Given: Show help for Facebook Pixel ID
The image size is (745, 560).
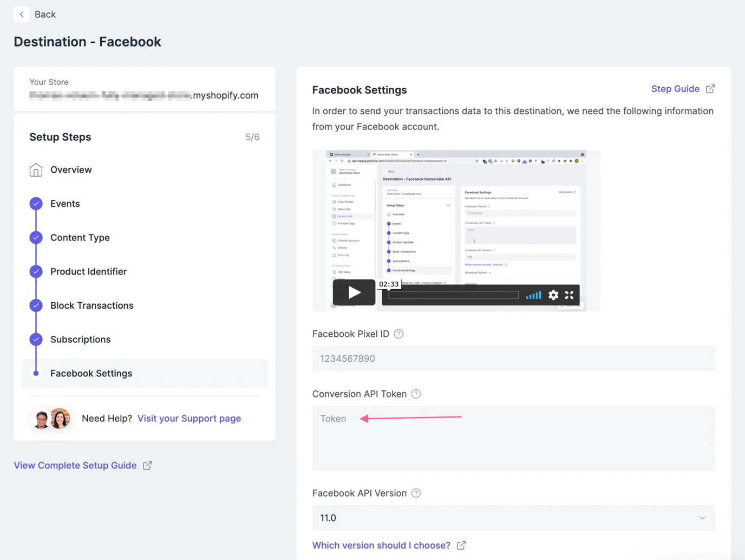Looking at the screenshot, I should point(398,334).
